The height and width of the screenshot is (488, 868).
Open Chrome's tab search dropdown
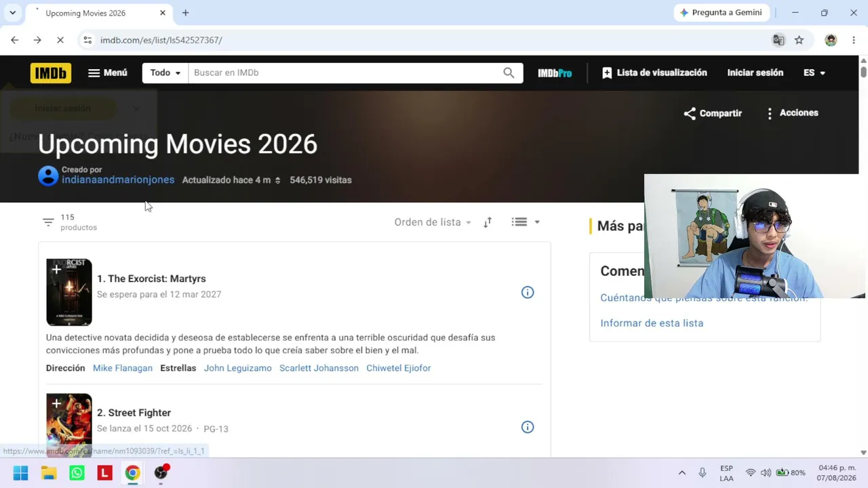click(12, 13)
